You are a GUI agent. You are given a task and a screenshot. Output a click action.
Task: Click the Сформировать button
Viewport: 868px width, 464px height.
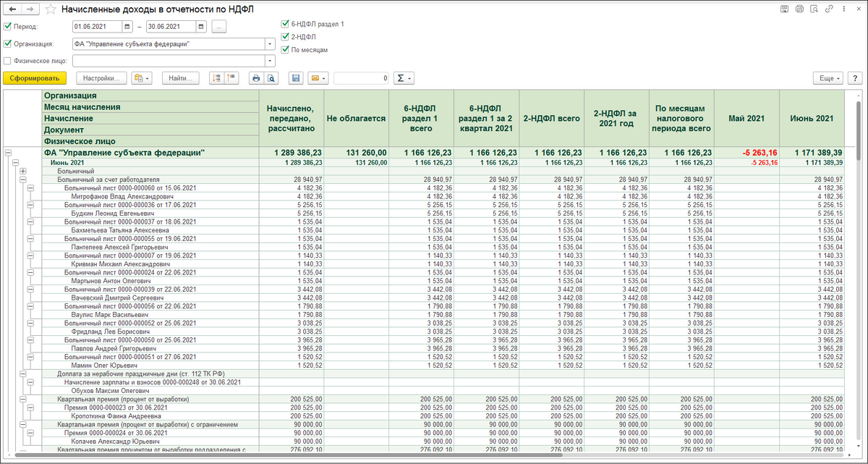(35, 78)
